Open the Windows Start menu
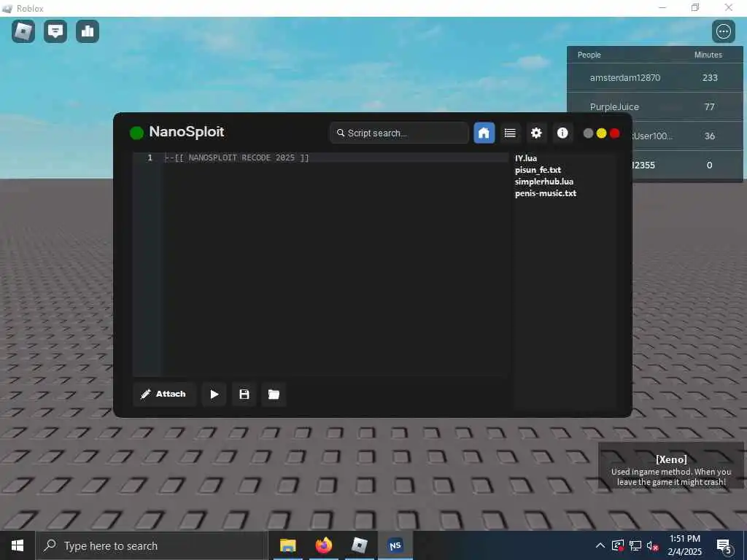 pos(18,545)
